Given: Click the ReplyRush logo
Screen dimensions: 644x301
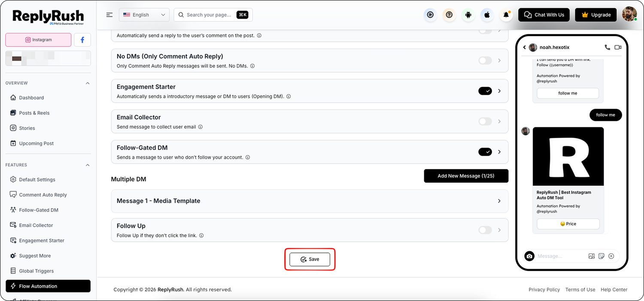Looking at the screenshot, I should pos(48,17).
